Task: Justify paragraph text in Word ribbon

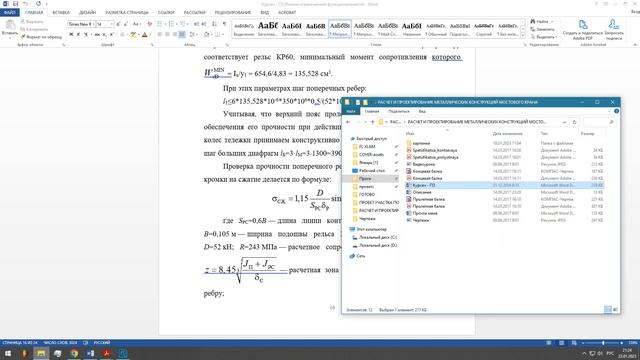Action: 182,35
